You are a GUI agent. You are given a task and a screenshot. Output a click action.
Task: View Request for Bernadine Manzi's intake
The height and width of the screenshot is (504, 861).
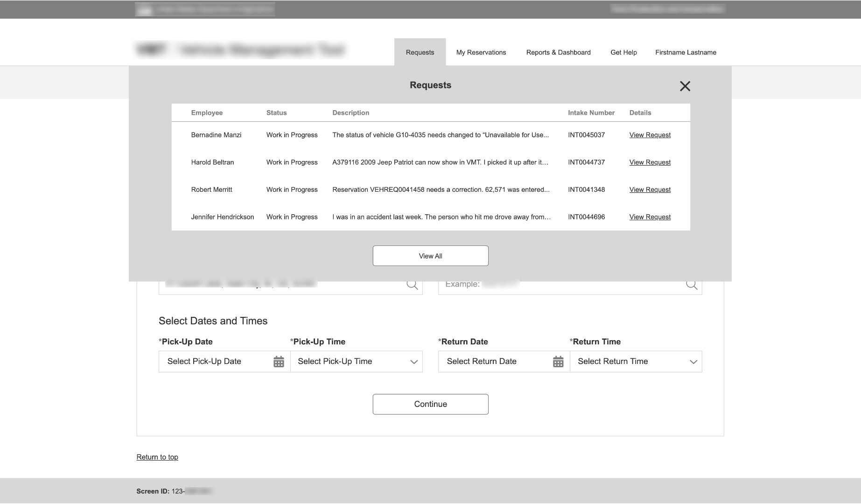650,135
